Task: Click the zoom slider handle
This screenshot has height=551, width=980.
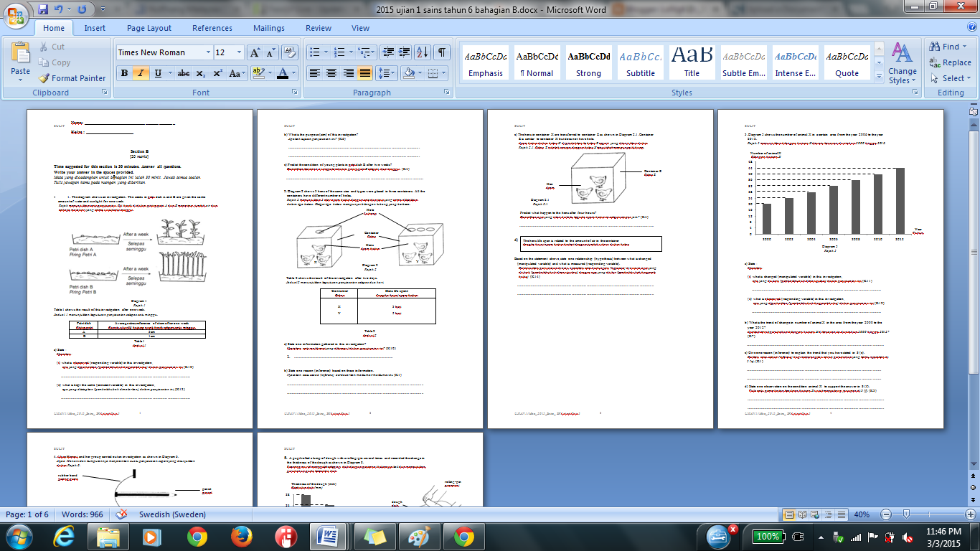Action: point(906,514)
